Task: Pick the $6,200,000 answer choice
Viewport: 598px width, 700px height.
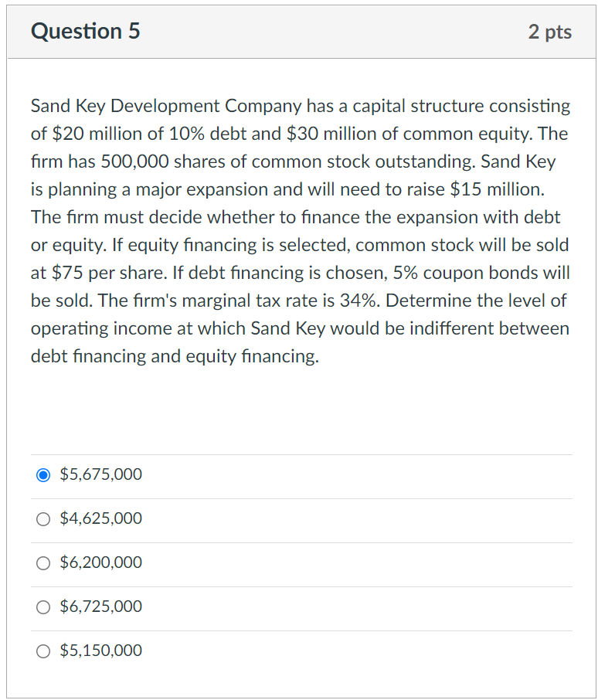Action: pos(43,562)
